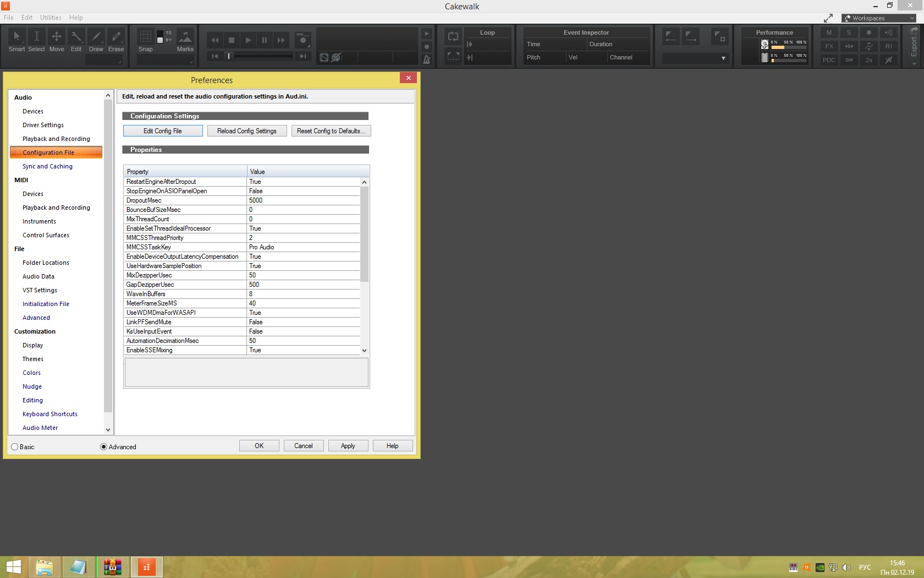The height and width of the screenshot is (578, 924).
Task: Click the category list scroll-down arrow
Action: (x=108, y=430)
